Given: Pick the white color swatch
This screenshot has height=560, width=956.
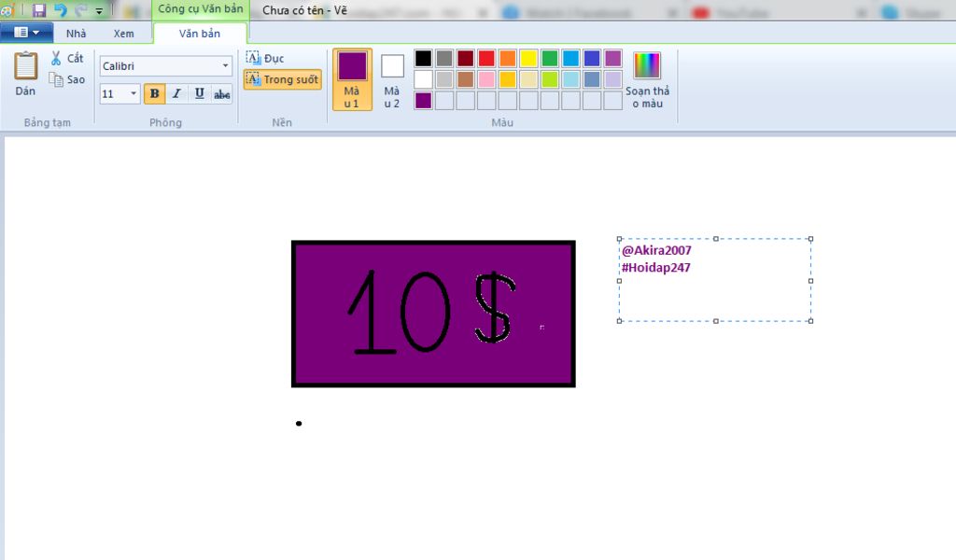Looking at the screenshot, I should pos(423,79).
